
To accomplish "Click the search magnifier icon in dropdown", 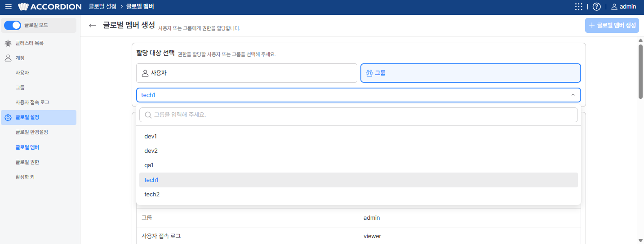I will tap(148, 115).
